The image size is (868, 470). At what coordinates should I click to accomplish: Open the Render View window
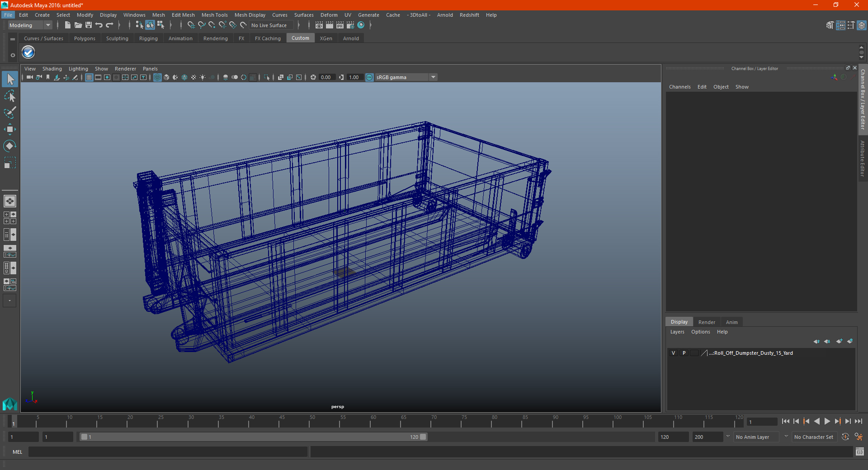(319, 25)
